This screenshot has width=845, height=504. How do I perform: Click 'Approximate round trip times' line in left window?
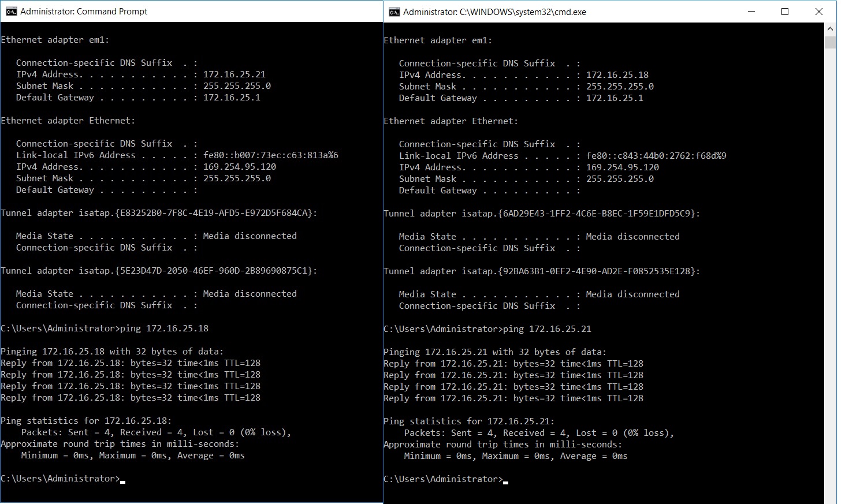click(120, 444)
